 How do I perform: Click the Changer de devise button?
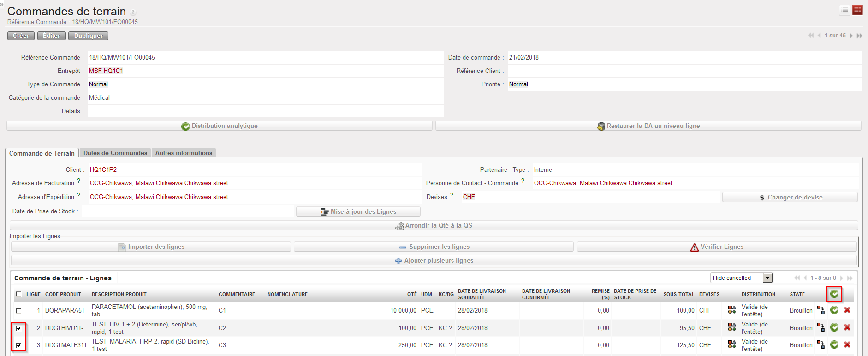tap(790, 197)
